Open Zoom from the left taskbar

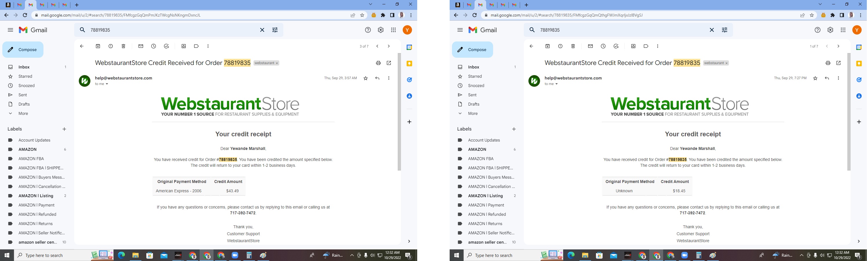coord(235,255)
